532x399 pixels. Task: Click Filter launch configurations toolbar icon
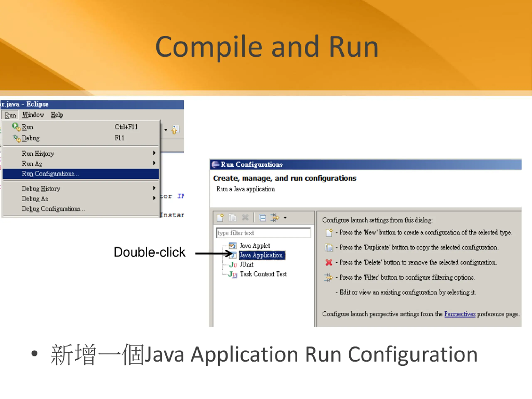coord(275,218)
